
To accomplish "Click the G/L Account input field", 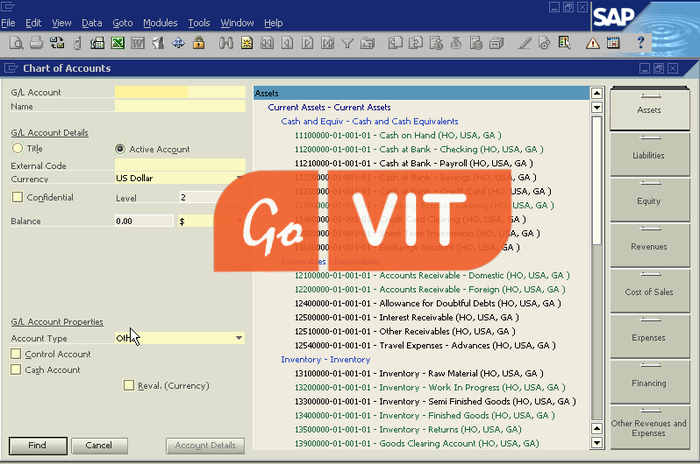I will click(x=179, y=92).
